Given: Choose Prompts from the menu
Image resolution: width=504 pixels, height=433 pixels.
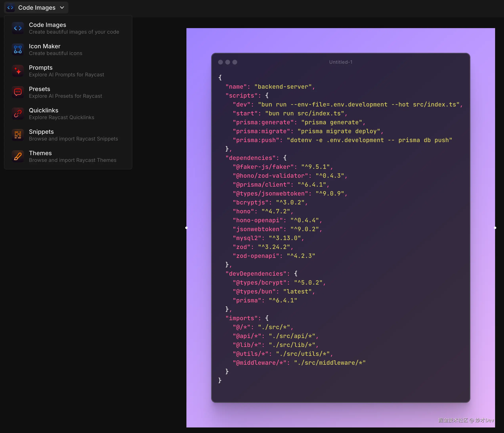Looking at the screenshot, I should pos(41,67).
